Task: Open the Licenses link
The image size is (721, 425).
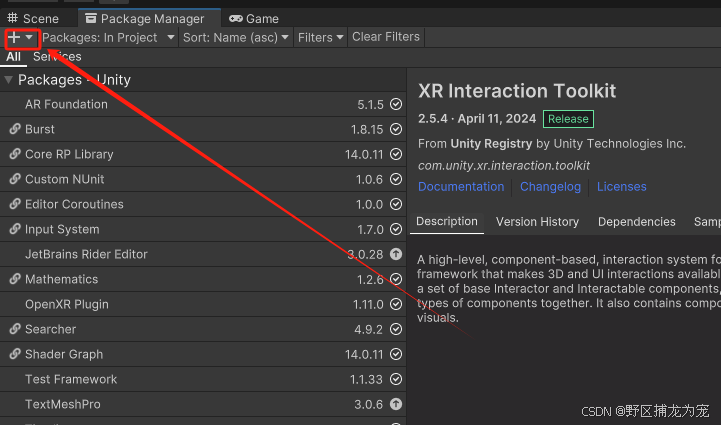Action: point(622,187)
